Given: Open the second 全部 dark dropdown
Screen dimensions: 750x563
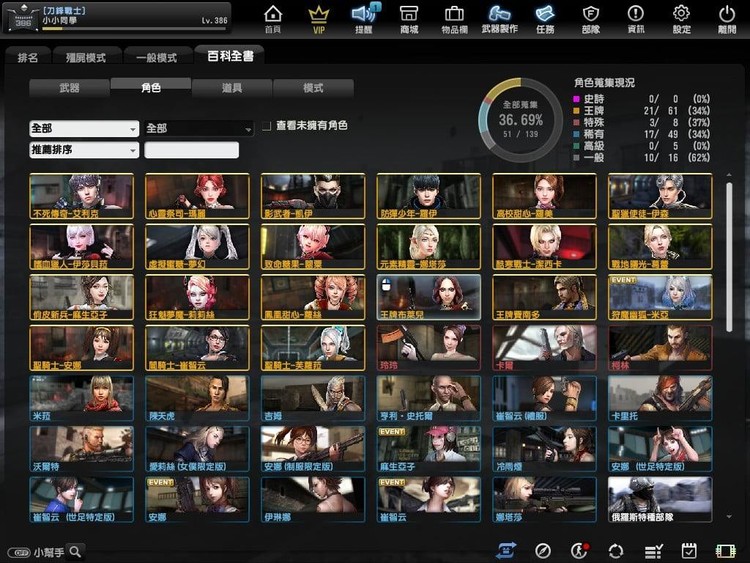Looking at the screenshot, I should (199, 129).
